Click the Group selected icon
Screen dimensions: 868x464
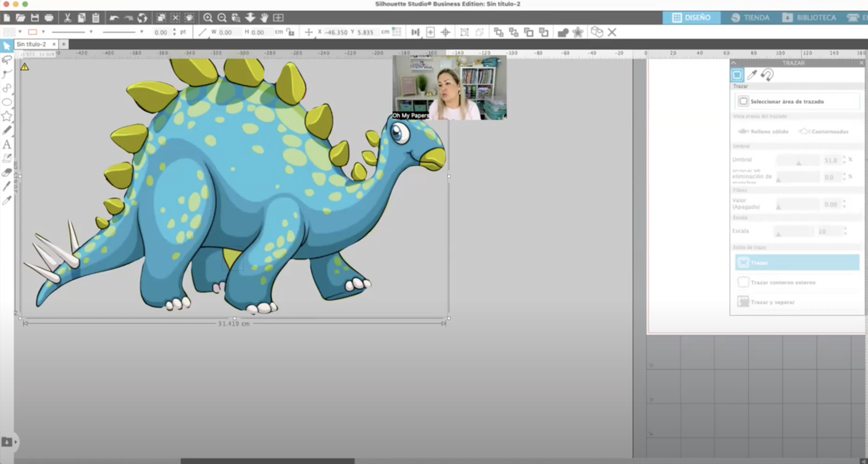pyautogui.click(x=464, y=32)
